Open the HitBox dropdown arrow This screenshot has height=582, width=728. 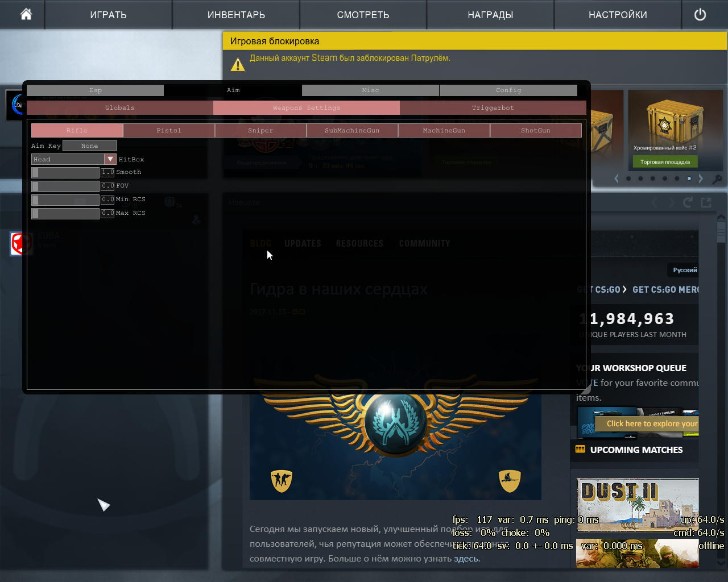coord(110,159)
